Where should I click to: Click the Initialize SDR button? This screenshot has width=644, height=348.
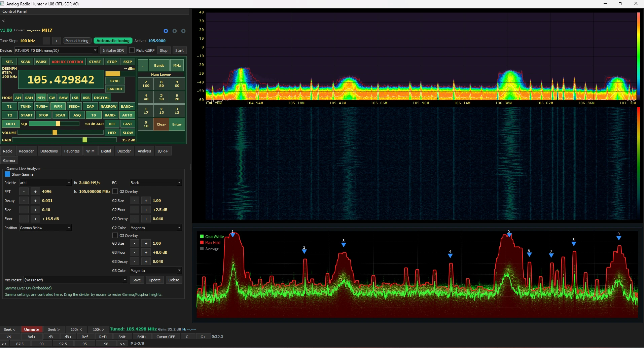click(113, 50)
